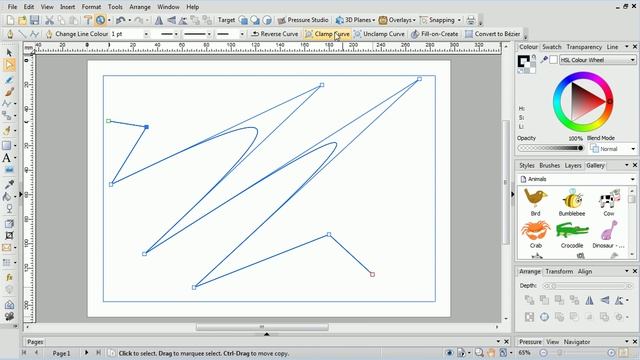Pick the Pencil tool
This screenshot has width=640, height=360.
click(x=9, y=80)
